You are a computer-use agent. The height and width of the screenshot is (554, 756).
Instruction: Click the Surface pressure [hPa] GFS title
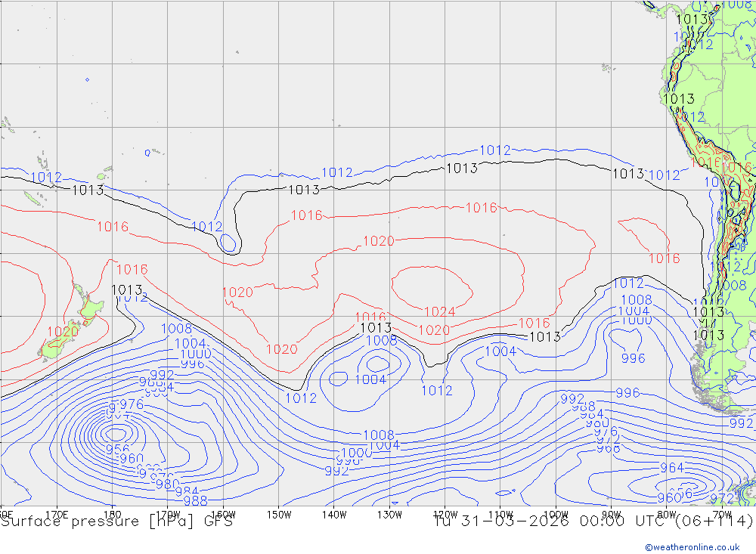coord(117,522)
